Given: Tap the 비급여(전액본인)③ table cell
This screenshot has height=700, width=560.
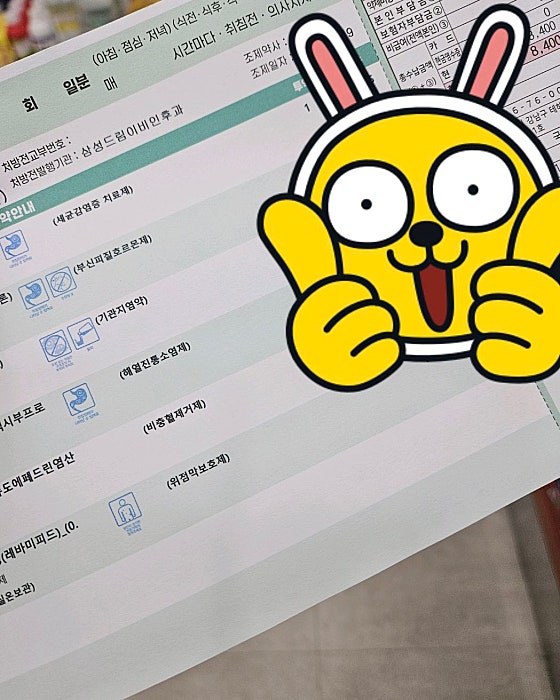Looking at the screenshot, I should tap(418, 38).
